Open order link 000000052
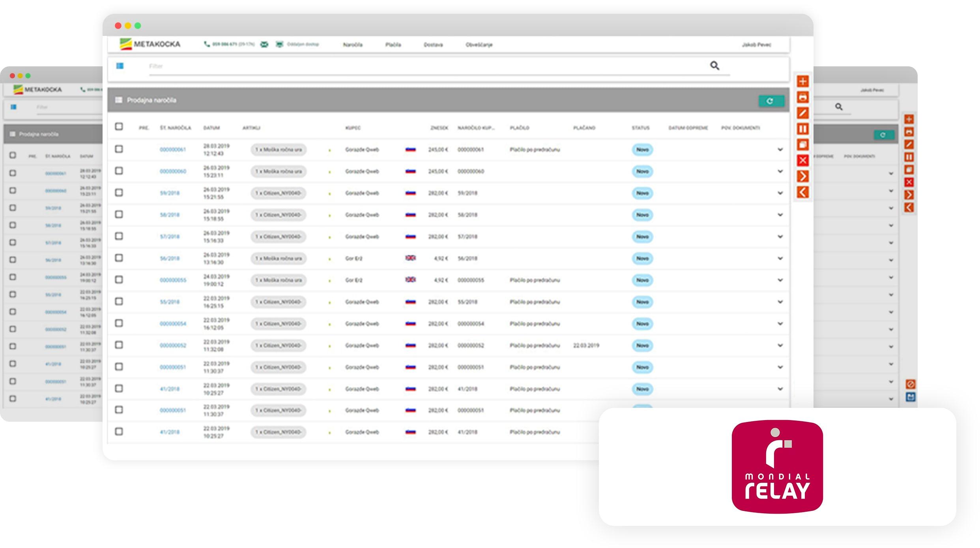980x548 pixels. [173, 345]
